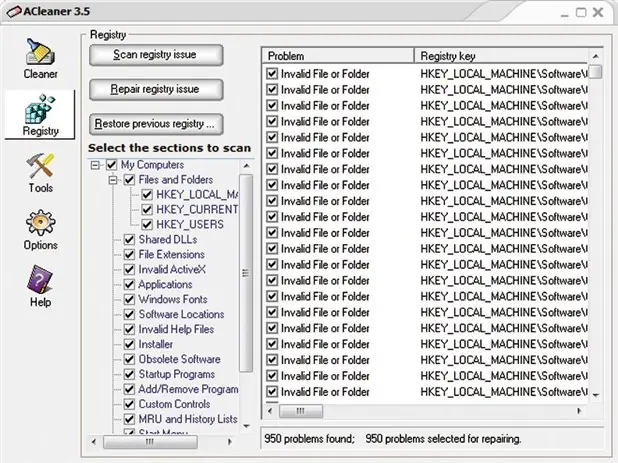Click Repair registry issue button
Image resolution: width=618 pixels, height=463 pixels.
[x=156, y=89]
